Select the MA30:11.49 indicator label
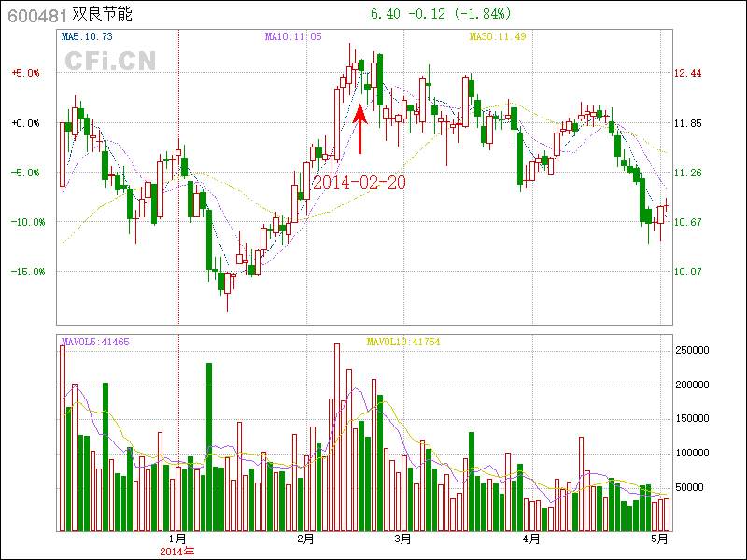Viewport: 747px width, 560px height. point(498,36)
